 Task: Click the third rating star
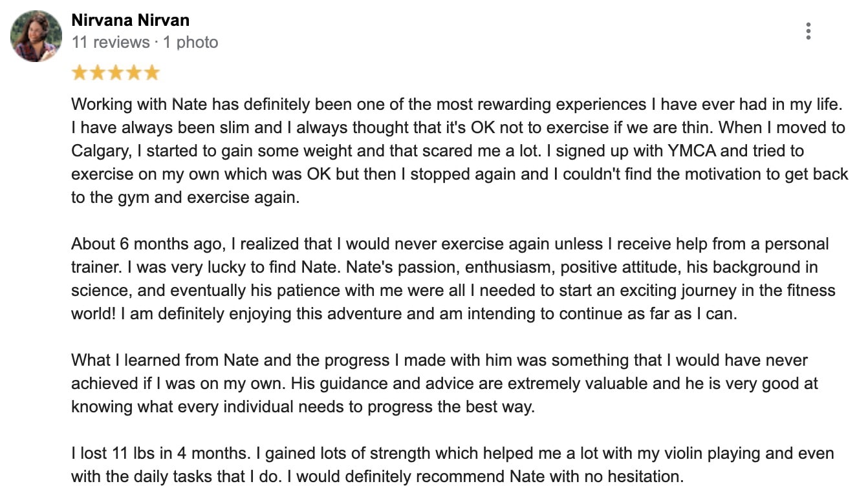pos(116,72)
